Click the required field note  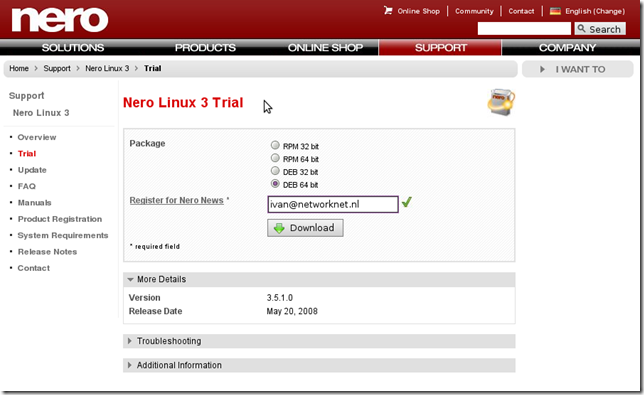[155, 246]
